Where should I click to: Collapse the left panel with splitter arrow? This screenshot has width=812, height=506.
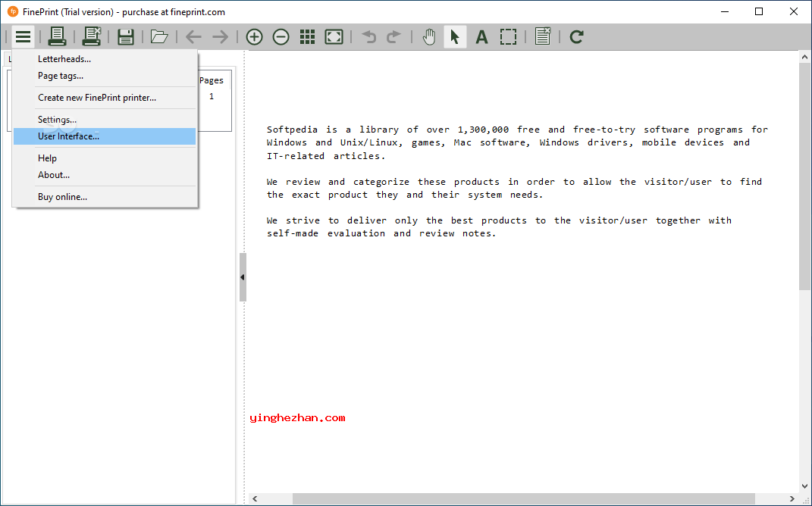pyautogui.click(x=243, y=277)
